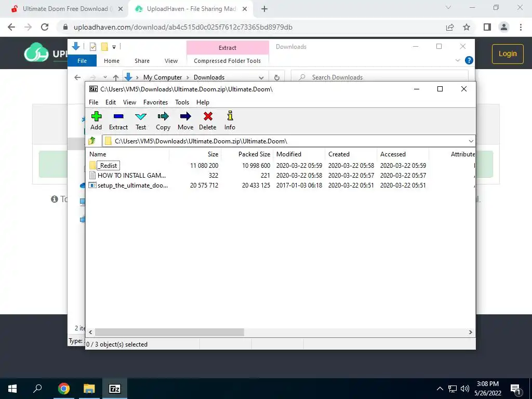
Task: Click the Explorer up-directory arrow
Action: [x=116, y=77]
